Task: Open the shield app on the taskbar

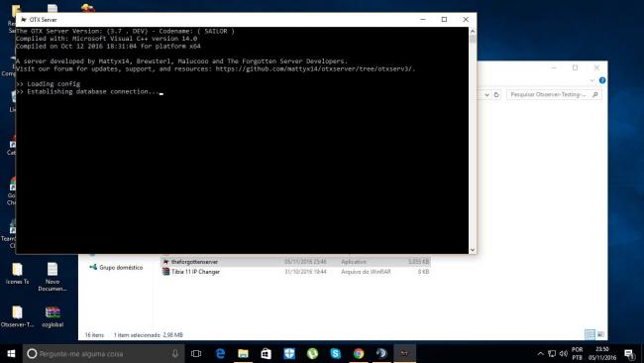Action: tap(289, 353)
